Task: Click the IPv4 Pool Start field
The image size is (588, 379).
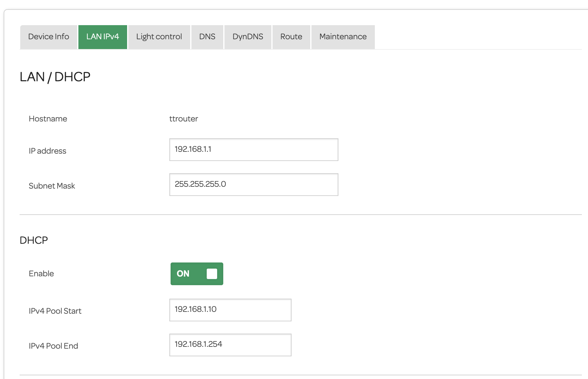Action: click(230, 310)
